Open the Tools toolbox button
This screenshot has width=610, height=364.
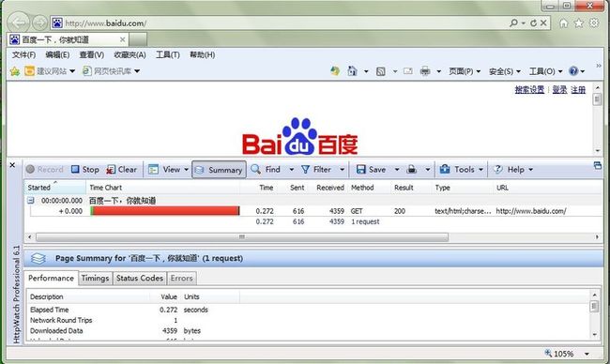[457, 170]
